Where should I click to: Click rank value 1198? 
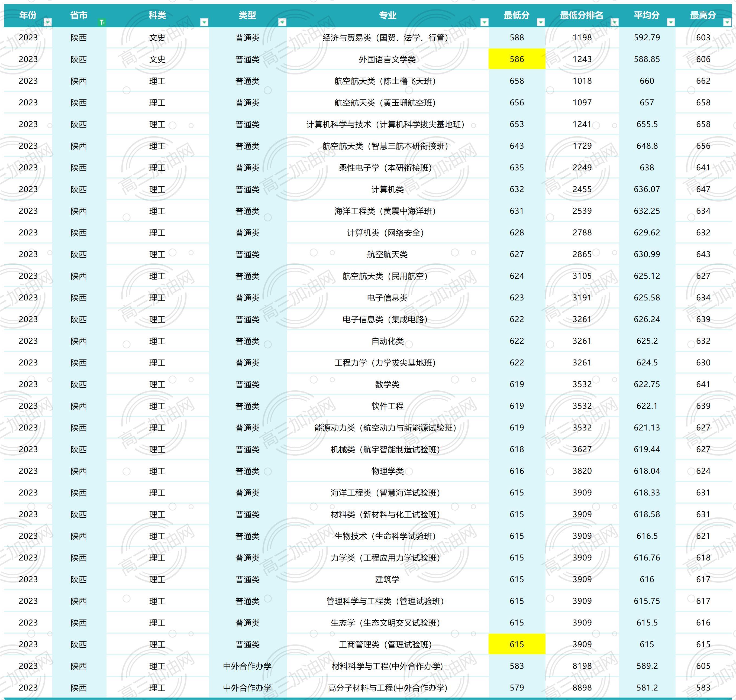pos(582,37)
